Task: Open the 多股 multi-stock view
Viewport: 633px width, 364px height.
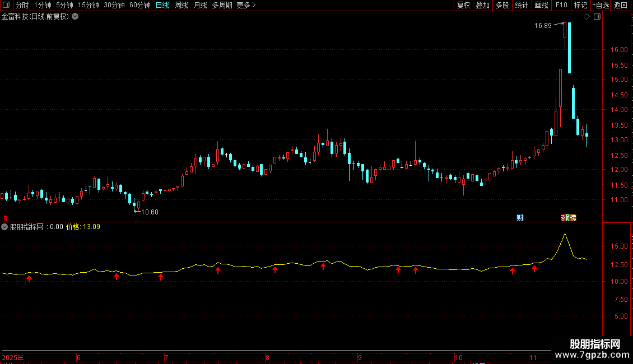Action: (x=502, y=5)
